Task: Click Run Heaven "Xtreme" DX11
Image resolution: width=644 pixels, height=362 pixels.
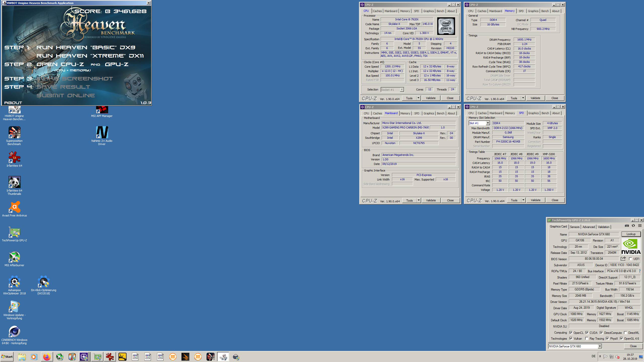Action: [90, 56]
